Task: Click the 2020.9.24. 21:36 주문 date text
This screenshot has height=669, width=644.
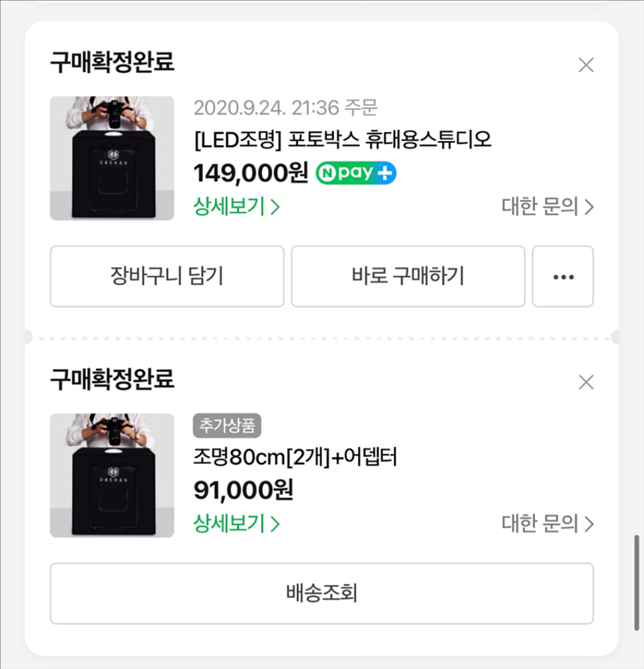Action: tap(285, 107)
